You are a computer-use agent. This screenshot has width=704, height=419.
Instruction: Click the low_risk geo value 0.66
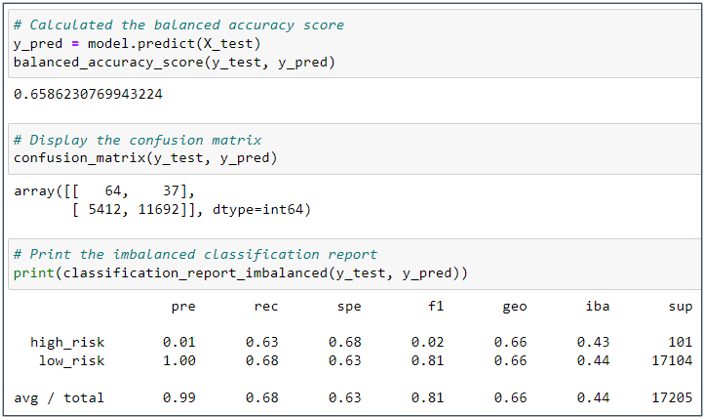(x=510, y=361)
